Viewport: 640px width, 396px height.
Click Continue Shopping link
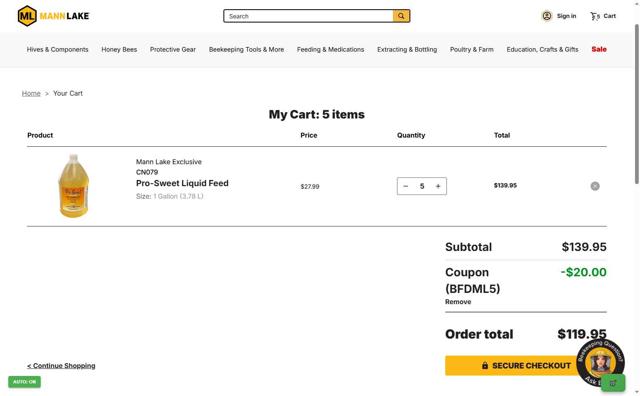(61, 366)
